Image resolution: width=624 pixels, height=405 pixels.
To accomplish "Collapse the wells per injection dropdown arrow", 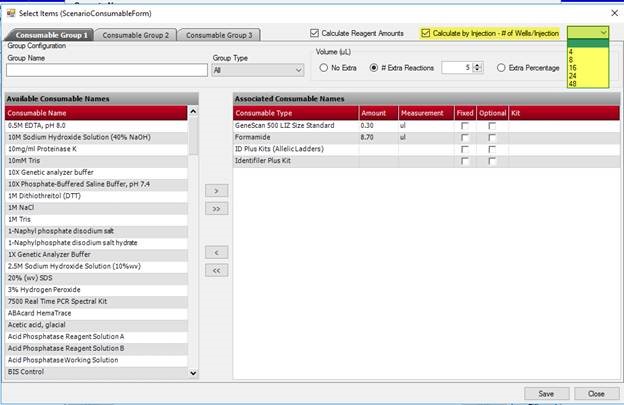I will [x=604, y=33].
